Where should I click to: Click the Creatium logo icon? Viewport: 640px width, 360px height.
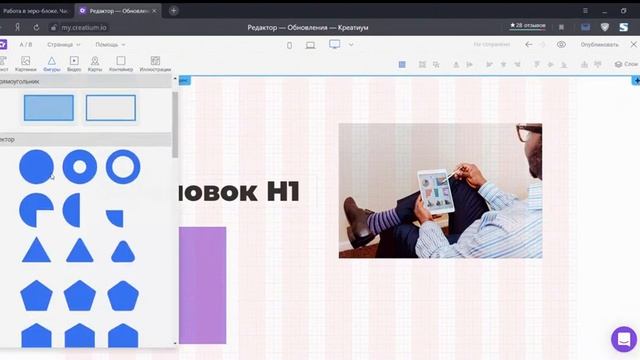pyautogui.click(x=3, y=44)
